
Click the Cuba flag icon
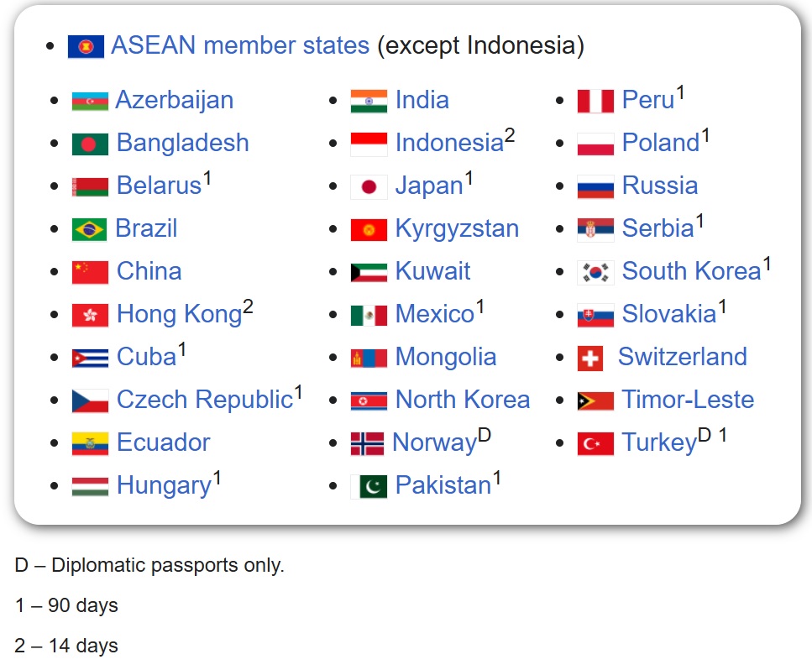[x=90, y=359]
